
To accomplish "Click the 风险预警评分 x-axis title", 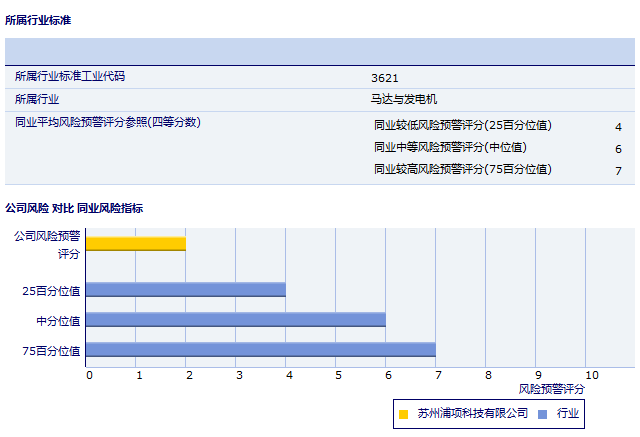I will coord(552,388).
